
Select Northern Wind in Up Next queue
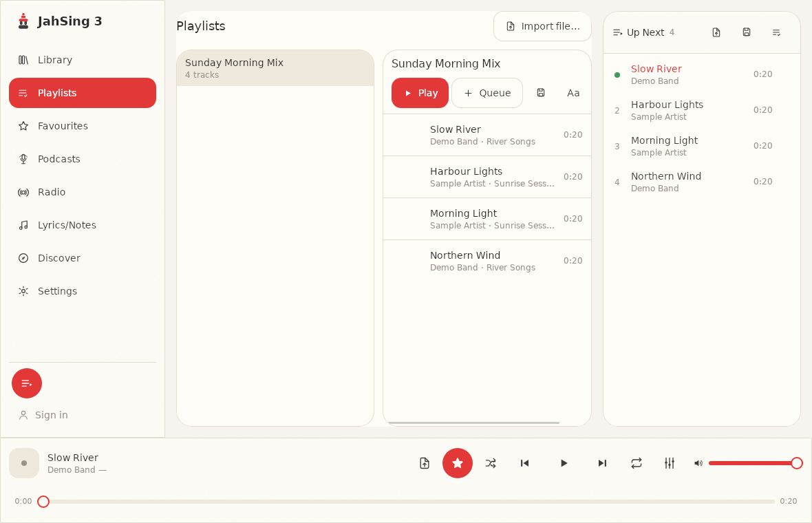(x=702, y=182)
